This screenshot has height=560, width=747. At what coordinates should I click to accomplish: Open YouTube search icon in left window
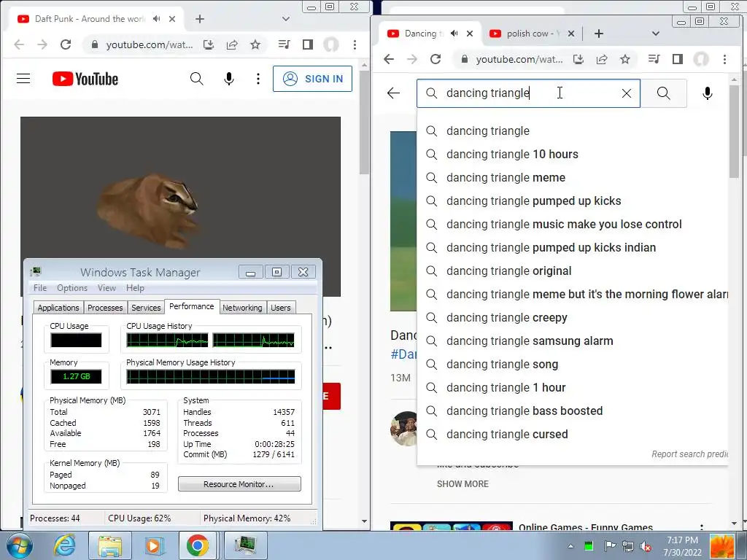(197, 79)
